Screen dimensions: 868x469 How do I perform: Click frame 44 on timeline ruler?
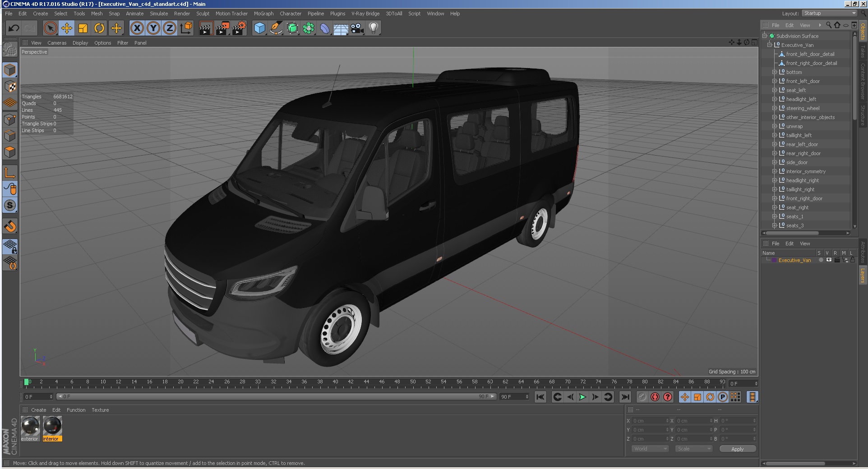[x=366, y=382]
